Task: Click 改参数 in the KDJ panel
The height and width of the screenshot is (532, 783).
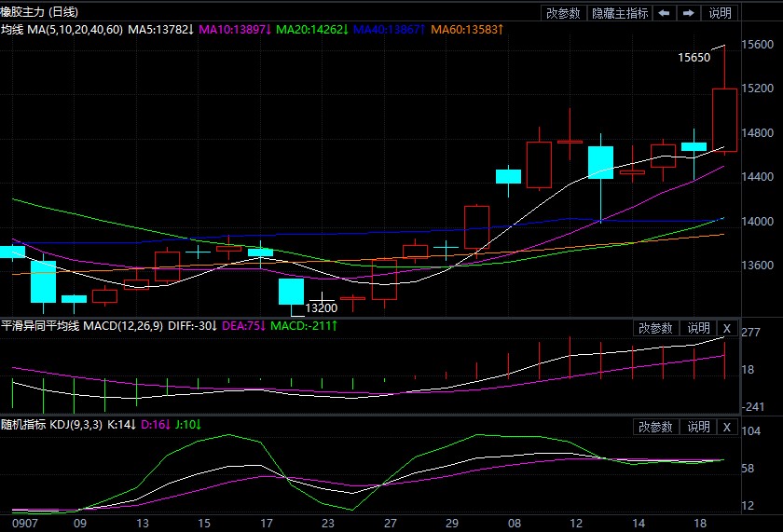Action: click(x=655, y=427)
